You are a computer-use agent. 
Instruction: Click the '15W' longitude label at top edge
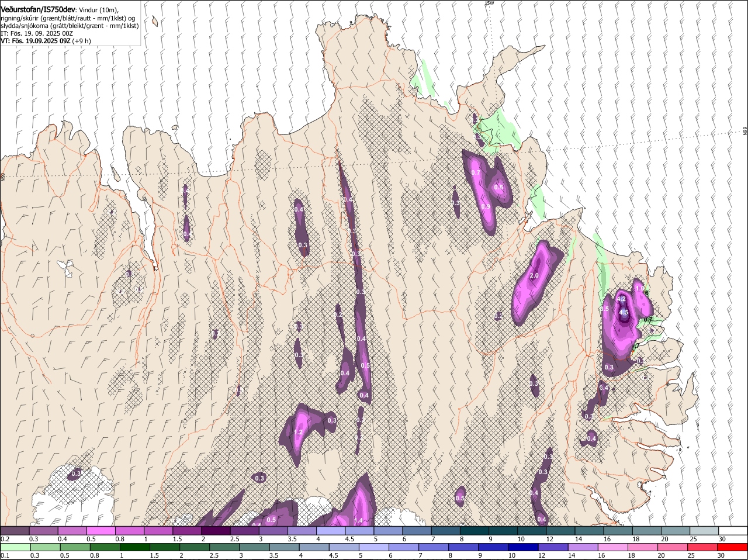click(490, 3)
